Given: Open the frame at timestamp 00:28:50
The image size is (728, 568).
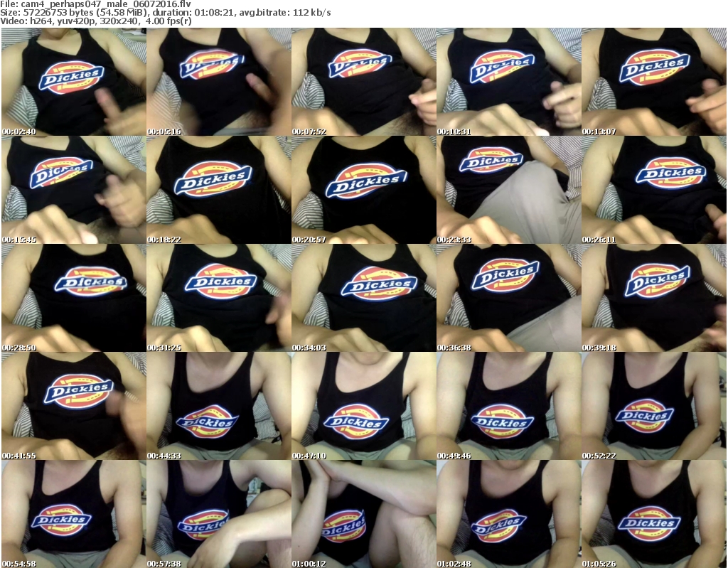Looking at the screenshot, I should (x=74, y=298).
